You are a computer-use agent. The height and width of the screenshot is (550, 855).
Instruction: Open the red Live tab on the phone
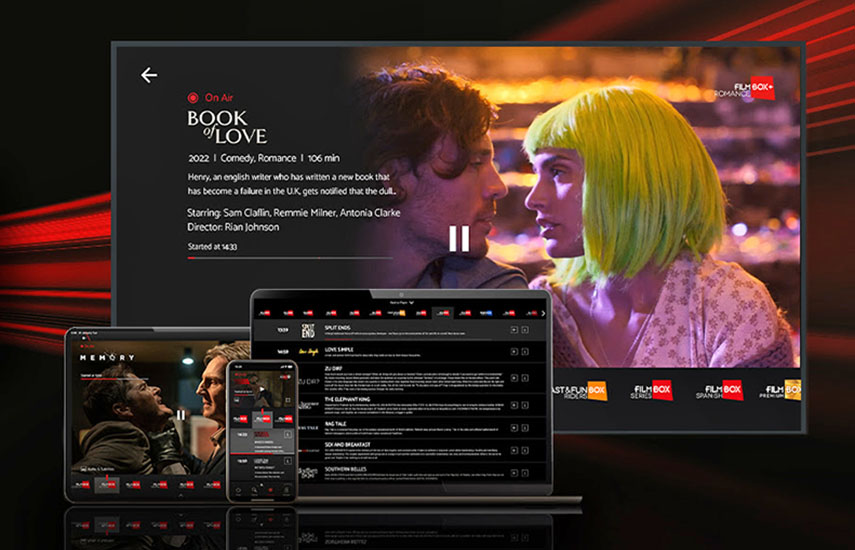point(270,492)
